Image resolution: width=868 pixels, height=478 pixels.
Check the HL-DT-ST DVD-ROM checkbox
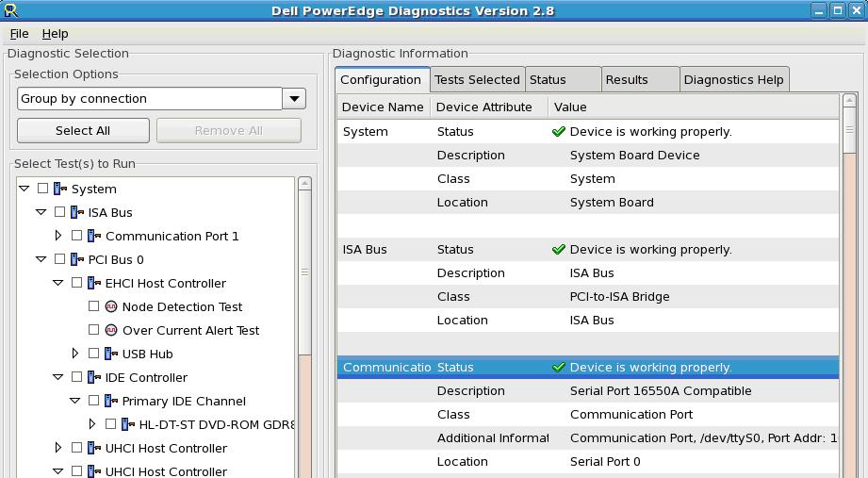point(110,423)
